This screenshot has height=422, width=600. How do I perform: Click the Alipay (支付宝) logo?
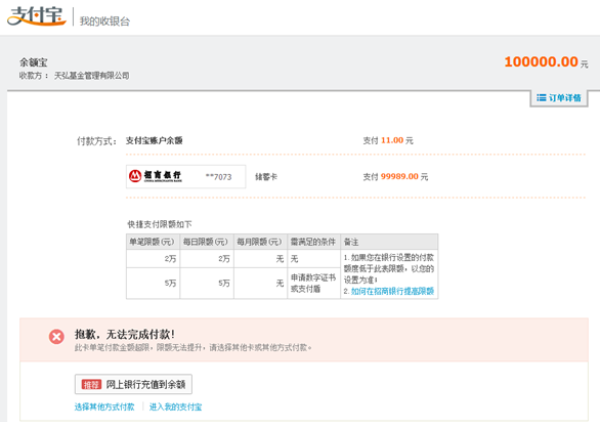coord(36,19)
